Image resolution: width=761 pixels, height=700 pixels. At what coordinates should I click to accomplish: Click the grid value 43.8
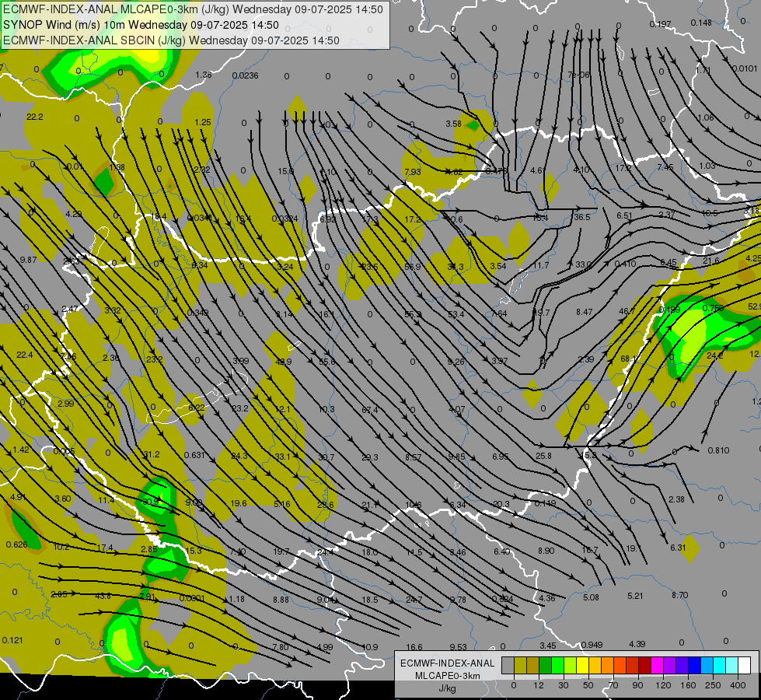[x=103, y=596]
